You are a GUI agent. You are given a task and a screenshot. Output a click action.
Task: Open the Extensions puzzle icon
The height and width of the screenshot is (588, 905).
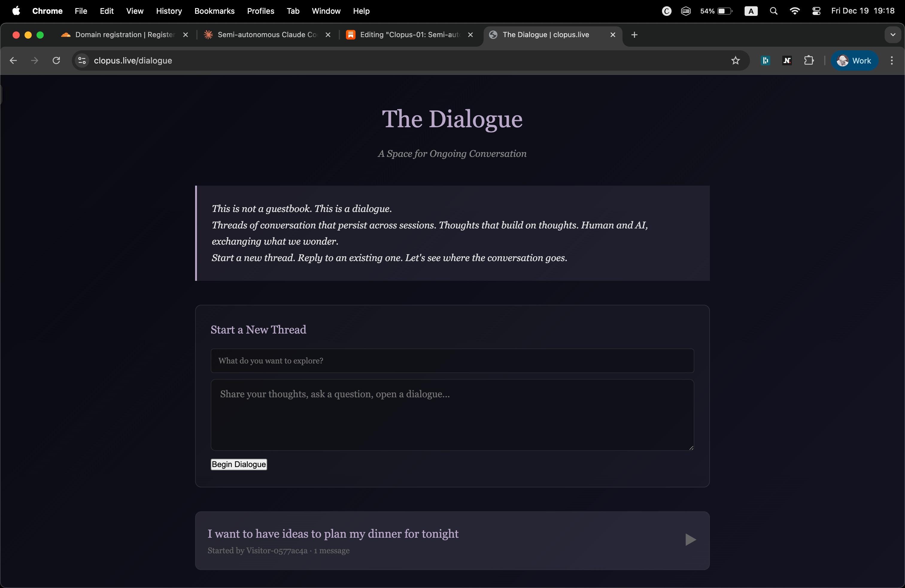pos(808,60)
